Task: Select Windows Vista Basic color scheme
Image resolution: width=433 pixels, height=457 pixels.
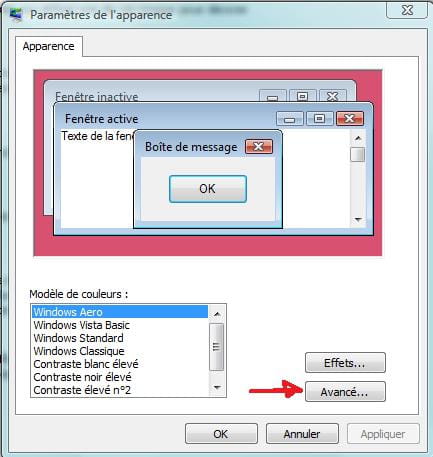Action: (x=82, y=325)
